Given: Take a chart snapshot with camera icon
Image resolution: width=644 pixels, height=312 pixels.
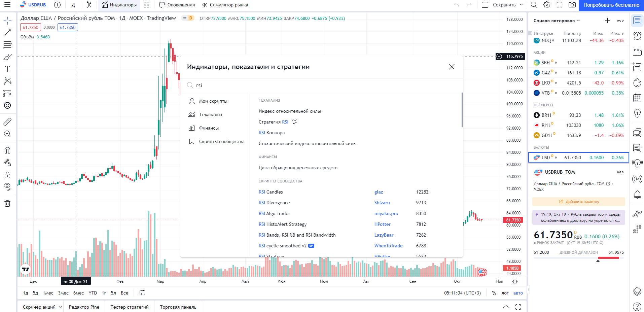Looking at the screenshot, I should [572, 5].
